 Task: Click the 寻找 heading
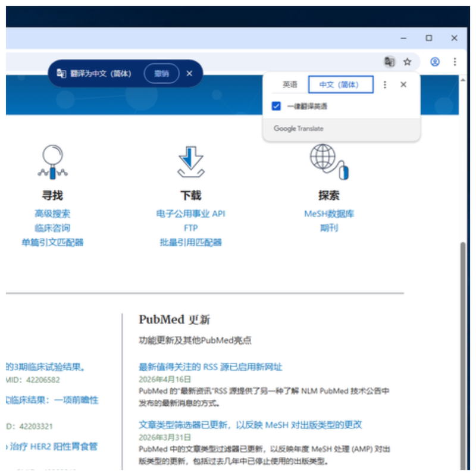(52, 195)
